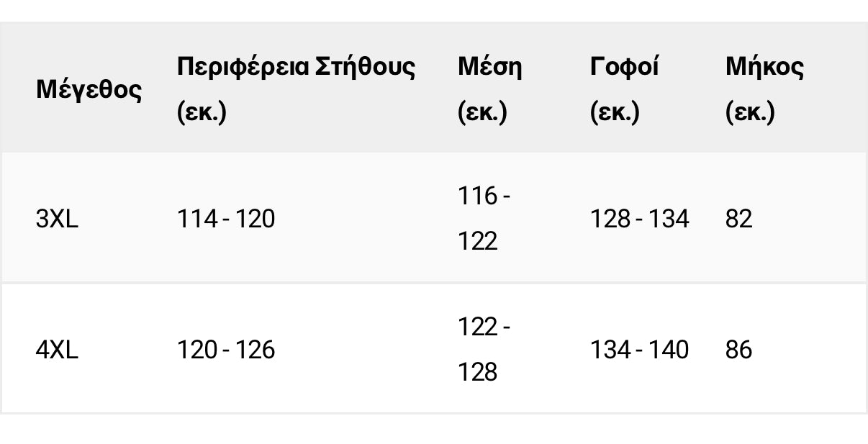Click the (εκ.) unit under Γοφοί
Screen dimensions: 868x444
pyautogui.click(x=615, y=113)
